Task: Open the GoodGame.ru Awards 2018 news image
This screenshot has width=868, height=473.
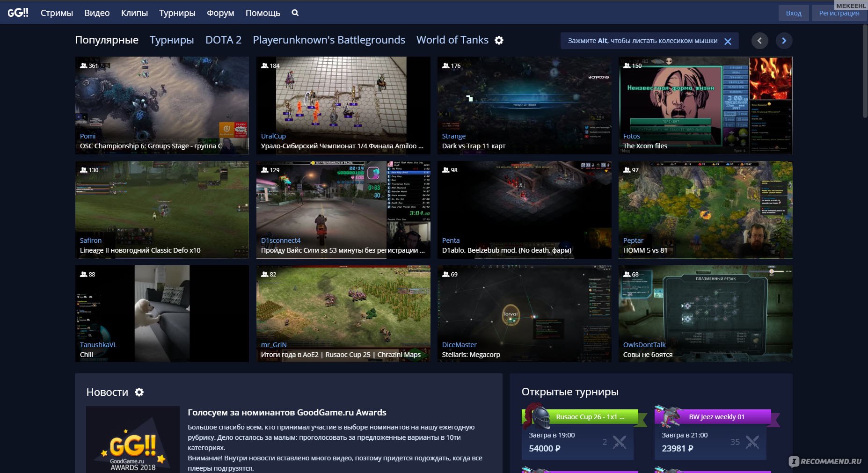Action: point(133,440)
